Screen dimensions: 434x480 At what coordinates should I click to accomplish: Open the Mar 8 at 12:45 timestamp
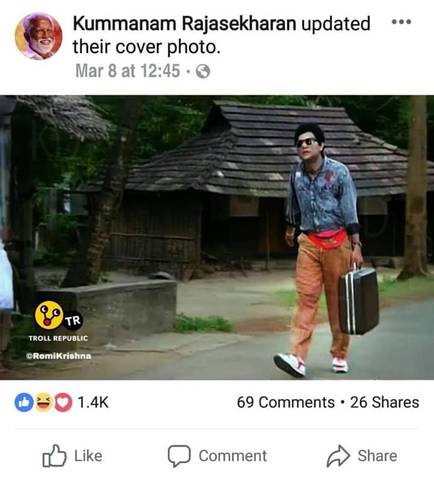point(128,71)
